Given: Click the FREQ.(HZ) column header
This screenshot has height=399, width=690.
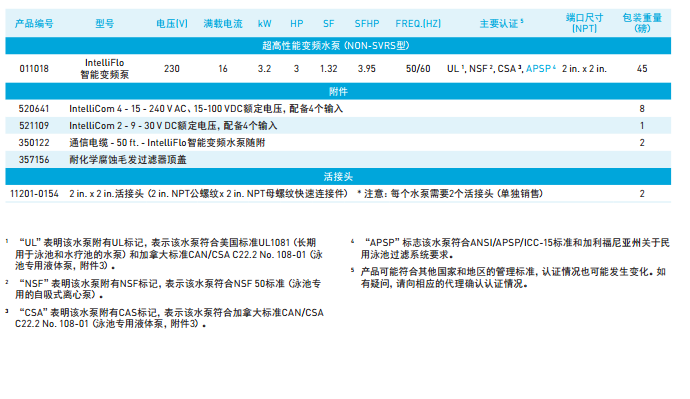Looking at the screenshot, I should (418, 24).
